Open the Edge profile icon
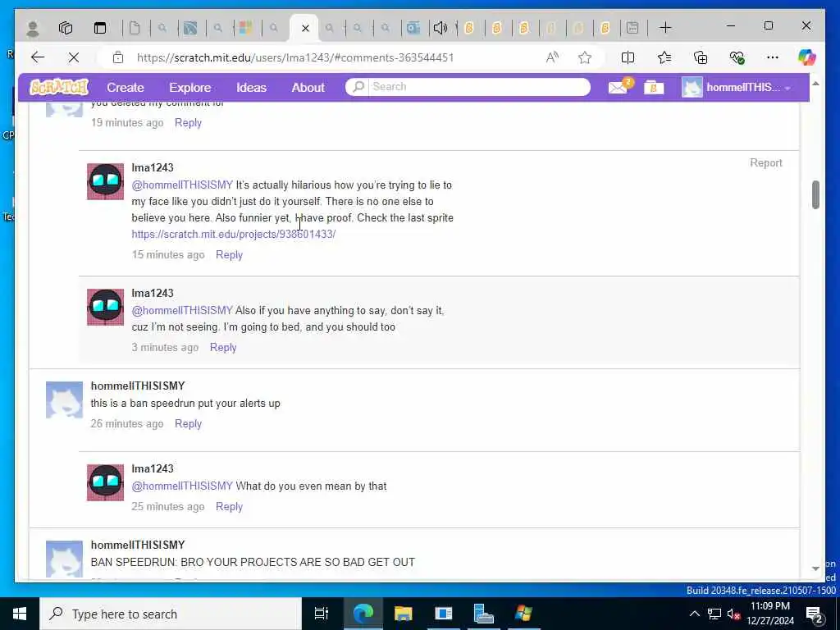 pyautogui.click(x=33, y=28)
